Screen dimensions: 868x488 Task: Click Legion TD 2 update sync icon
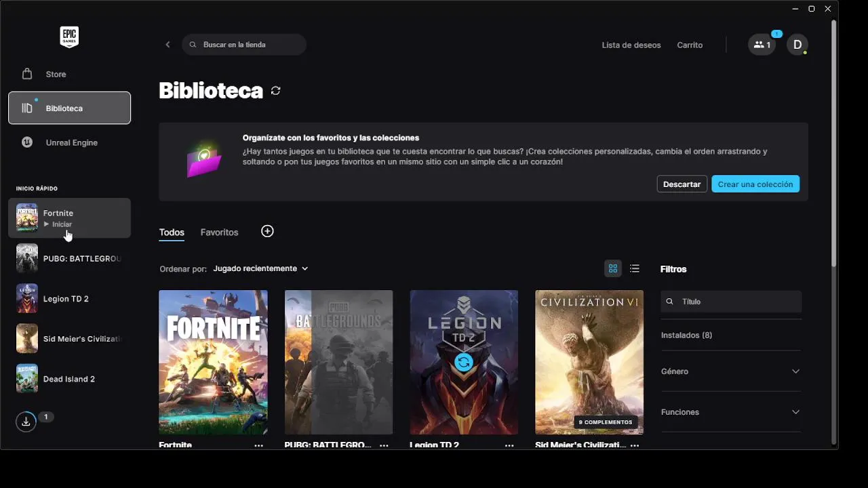point(464,363)
